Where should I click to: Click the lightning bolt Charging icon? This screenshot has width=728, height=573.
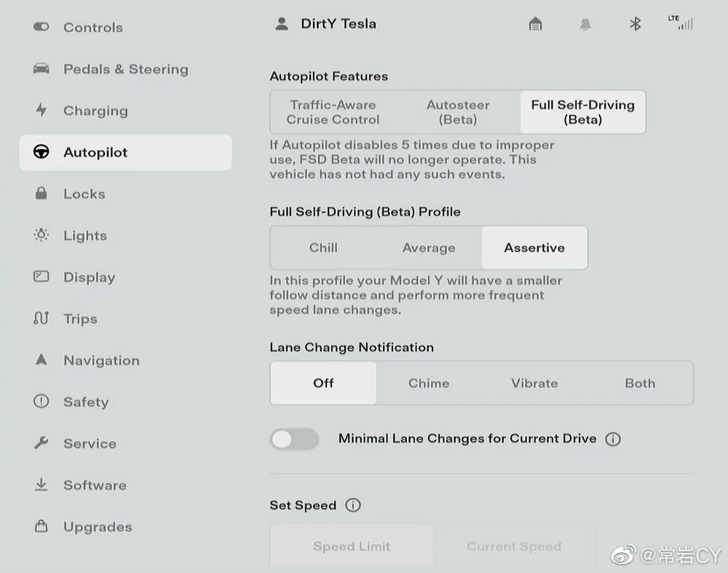click(41, 110)
